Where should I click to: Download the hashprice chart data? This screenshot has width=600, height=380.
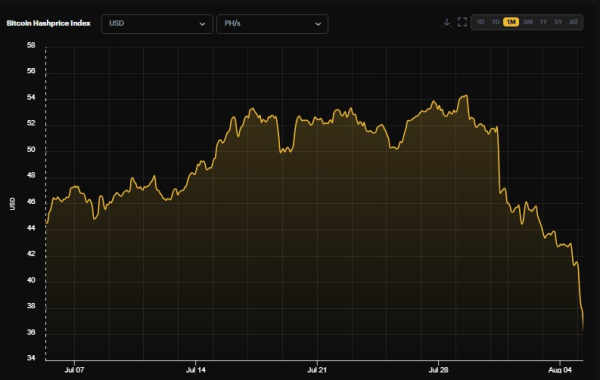click(x=446, y=23)
